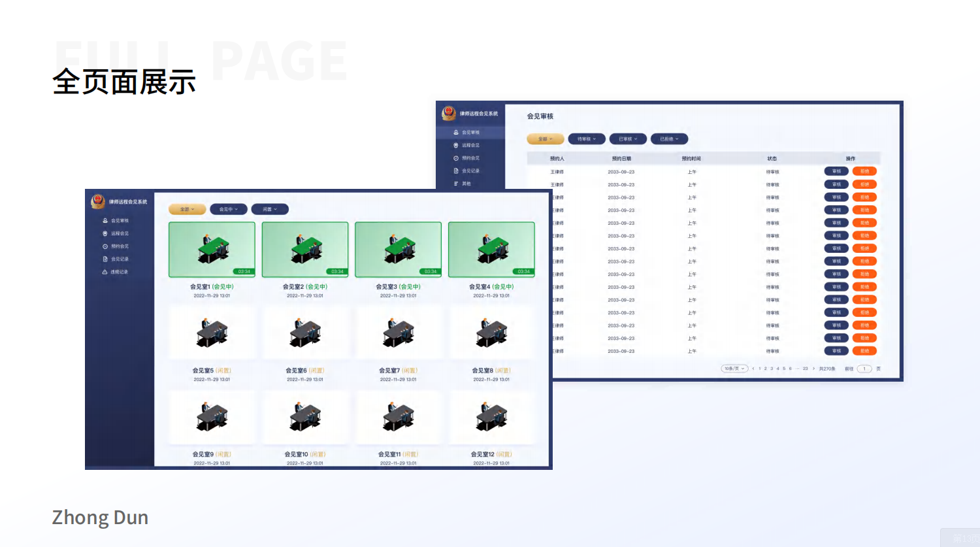Click police badge logo in front window
This screenshot has width=980, height=547.
pos(98,201)
